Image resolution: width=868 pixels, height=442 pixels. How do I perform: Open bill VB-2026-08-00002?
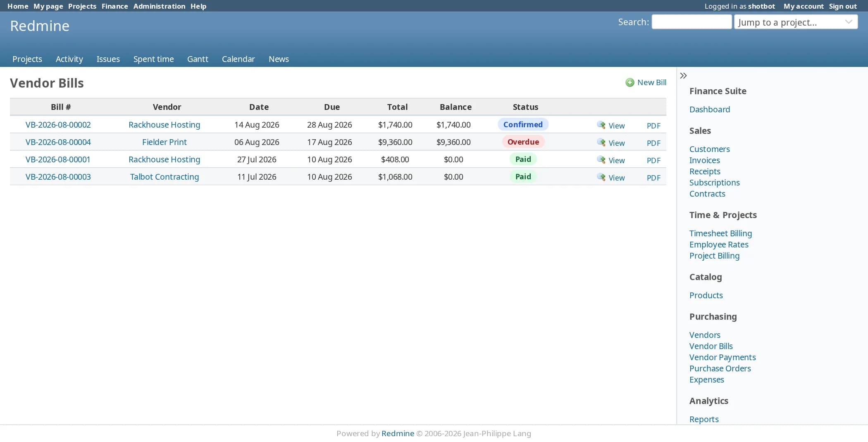tap(58, 125)
